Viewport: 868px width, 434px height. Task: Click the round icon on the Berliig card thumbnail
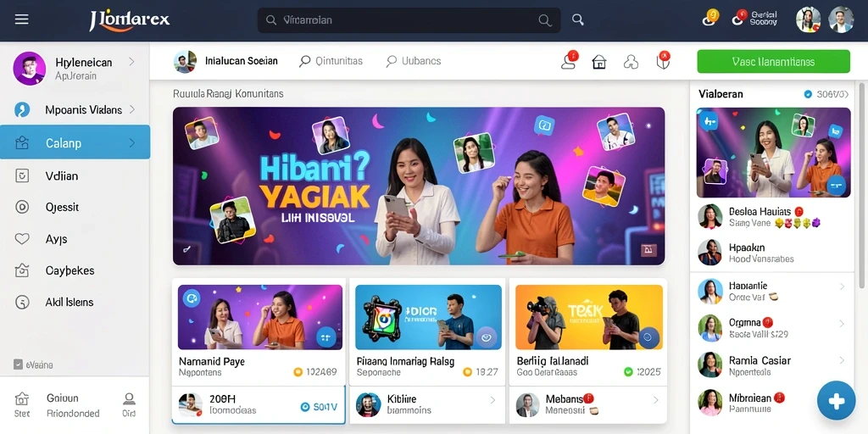coord(648,337)
